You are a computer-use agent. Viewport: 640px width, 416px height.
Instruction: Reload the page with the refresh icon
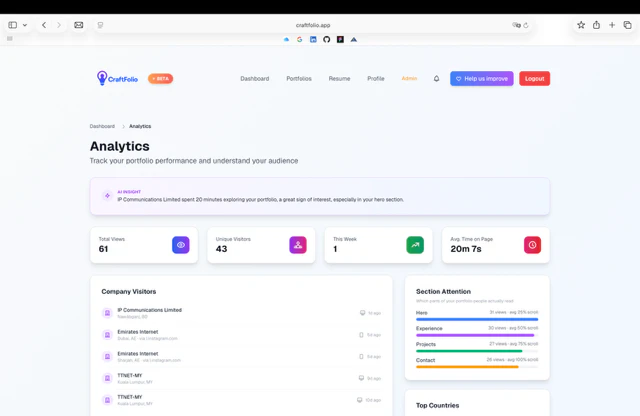coord(526,25)
